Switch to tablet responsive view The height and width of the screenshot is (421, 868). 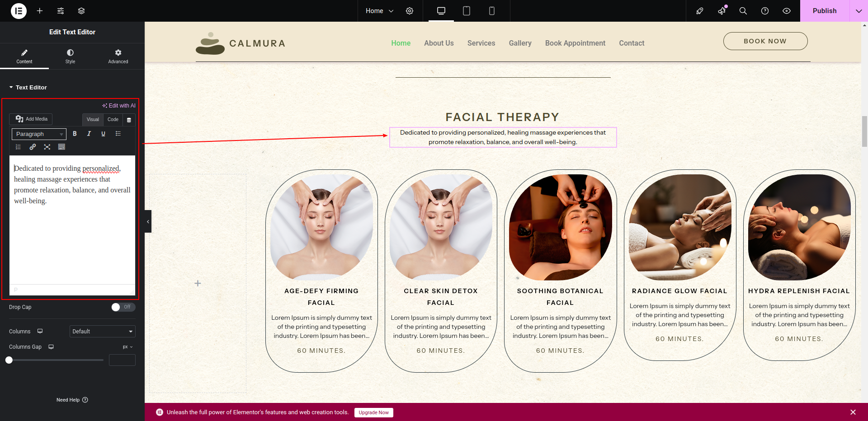(x=467, y=11)
